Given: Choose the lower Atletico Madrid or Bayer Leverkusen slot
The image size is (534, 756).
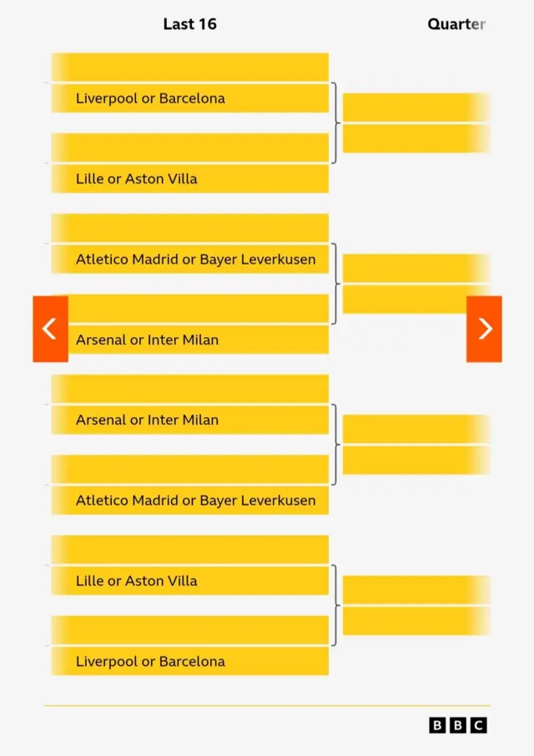Looking at the screenshot, I should (x=190, y=501).
